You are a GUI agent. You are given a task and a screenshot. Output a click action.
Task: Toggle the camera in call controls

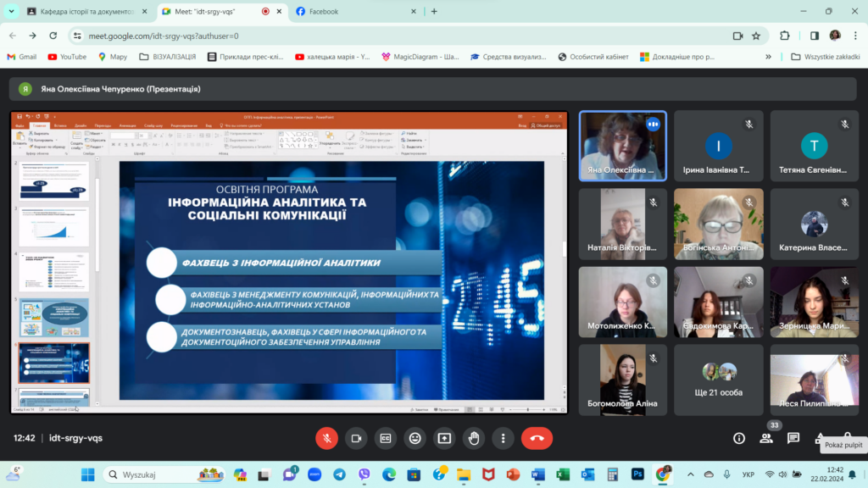click(356, 438)
